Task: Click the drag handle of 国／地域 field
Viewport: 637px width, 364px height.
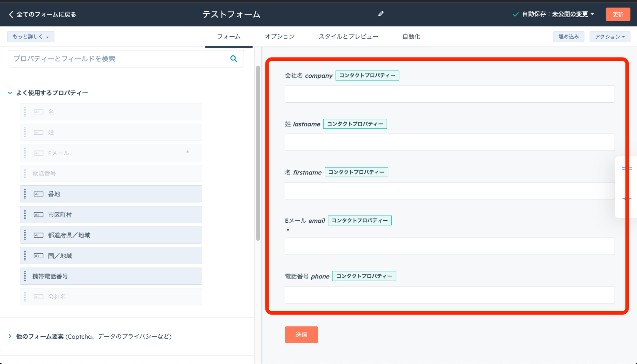Action: pyautogui.click(x=25, y=256)
